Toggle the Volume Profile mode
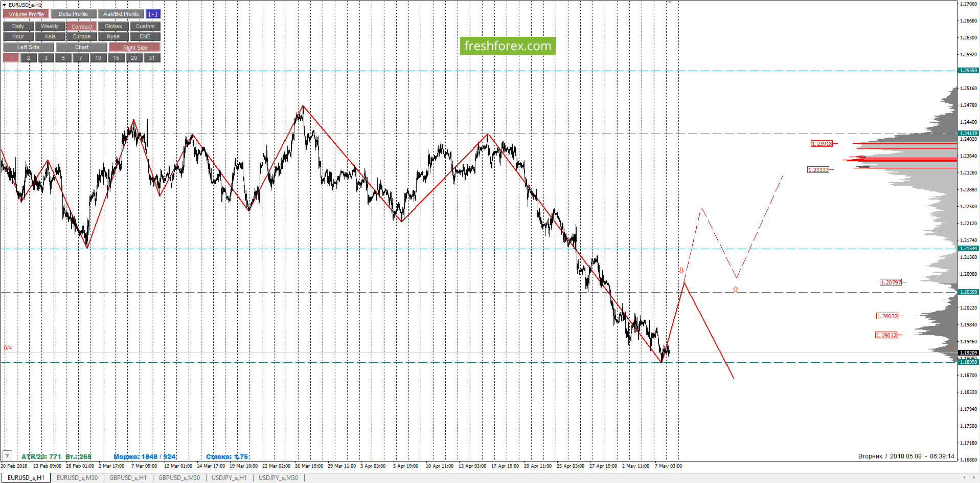 tap(26, 14)
